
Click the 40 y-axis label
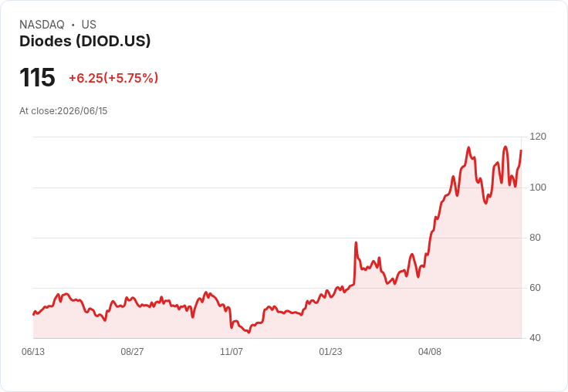coord(535,338)
